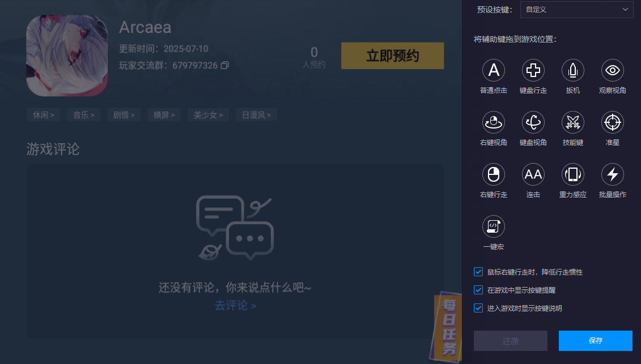Toggle 进入游戏时显示按键说明 off
Viewport: 641px width, 364px height.
pyautogui.click(x=478, y=308)
